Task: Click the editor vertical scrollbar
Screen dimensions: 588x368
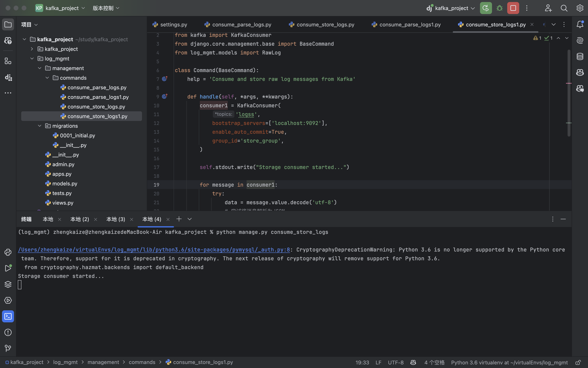Action: 569,93
